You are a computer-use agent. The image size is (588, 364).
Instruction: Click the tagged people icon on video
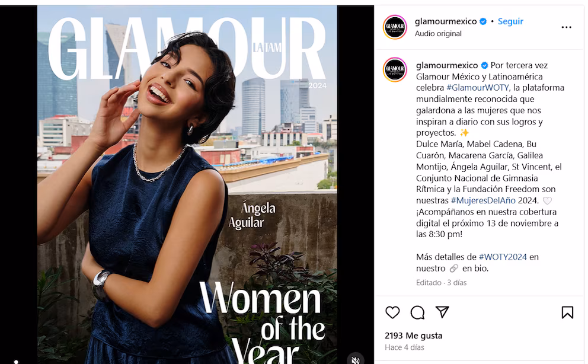pos(16,362)
